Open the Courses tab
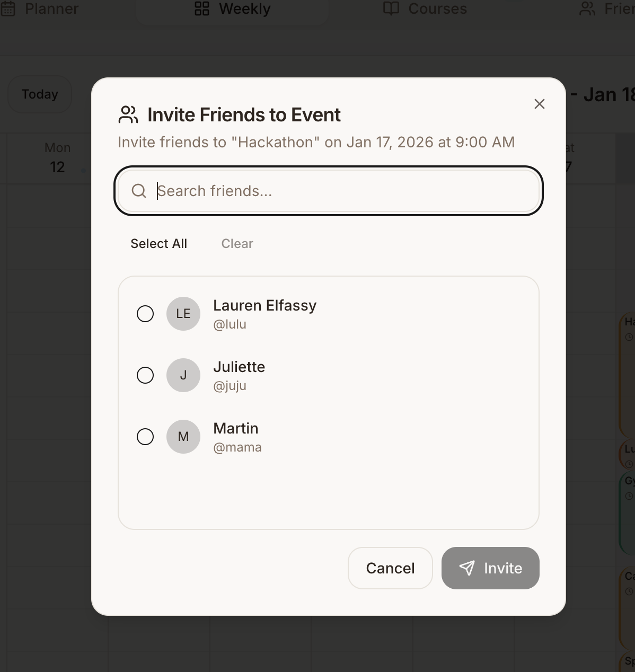This screenshot has width=635, height=672. [425, 9]
